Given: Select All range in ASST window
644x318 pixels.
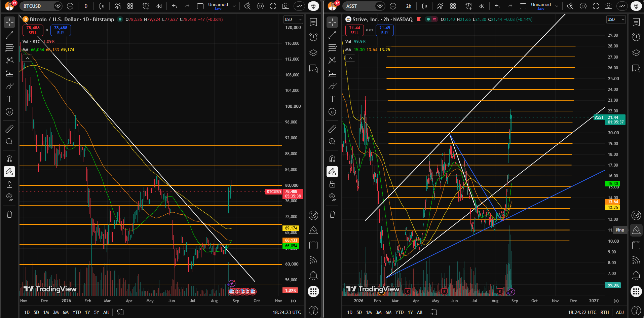Looking at the screenshot, I should [420, 312].
